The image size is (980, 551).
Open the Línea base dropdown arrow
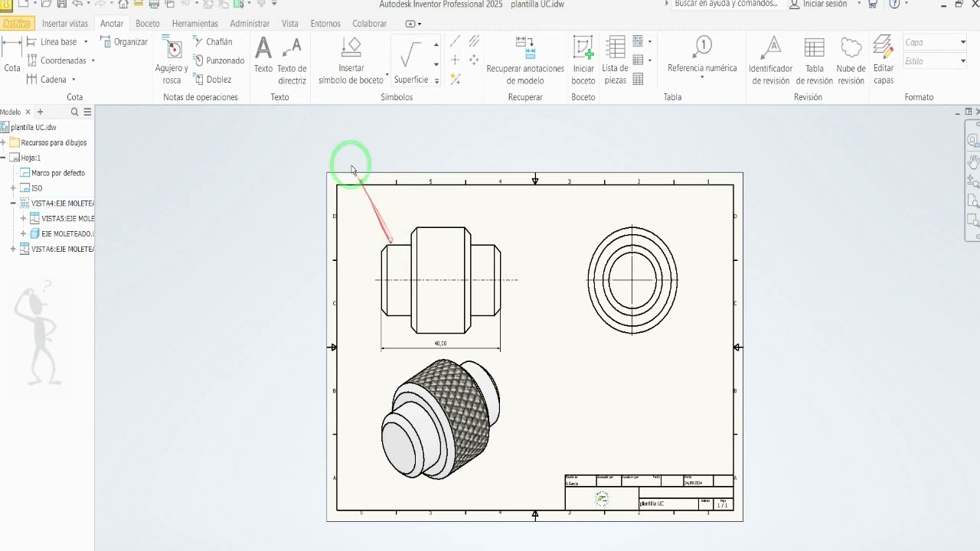click(x=86, y=42)
